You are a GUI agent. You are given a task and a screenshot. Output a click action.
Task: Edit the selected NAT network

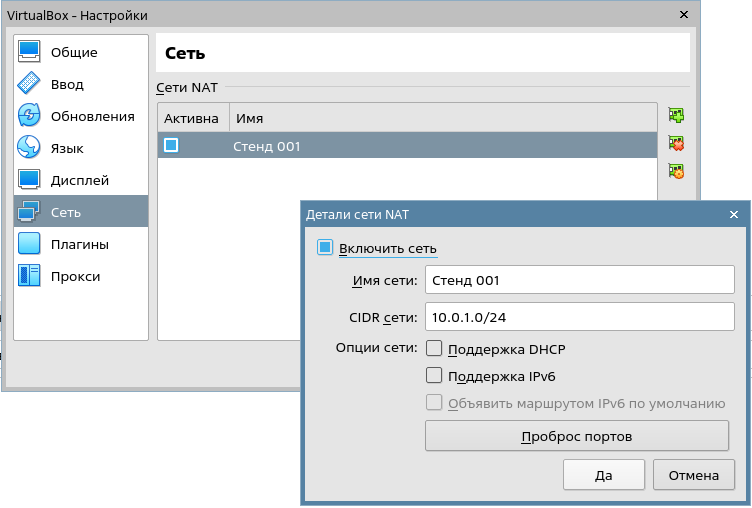click(x=677, y=172)
